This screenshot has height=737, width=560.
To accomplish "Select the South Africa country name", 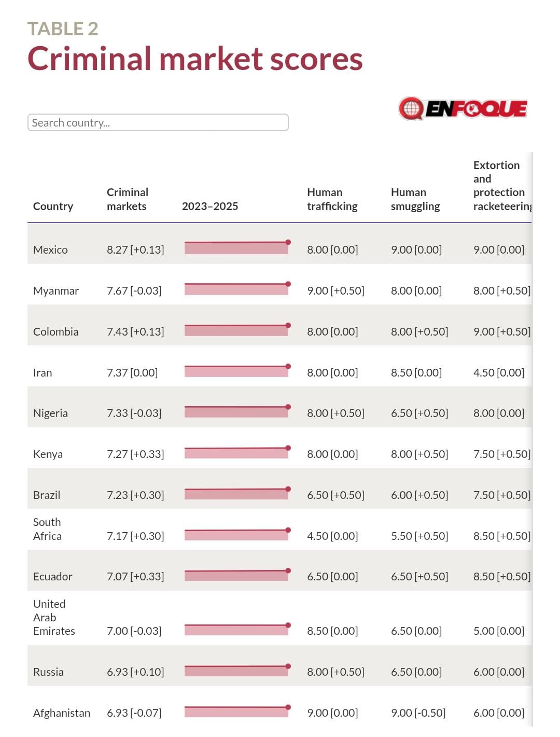I will click(47, 529).
